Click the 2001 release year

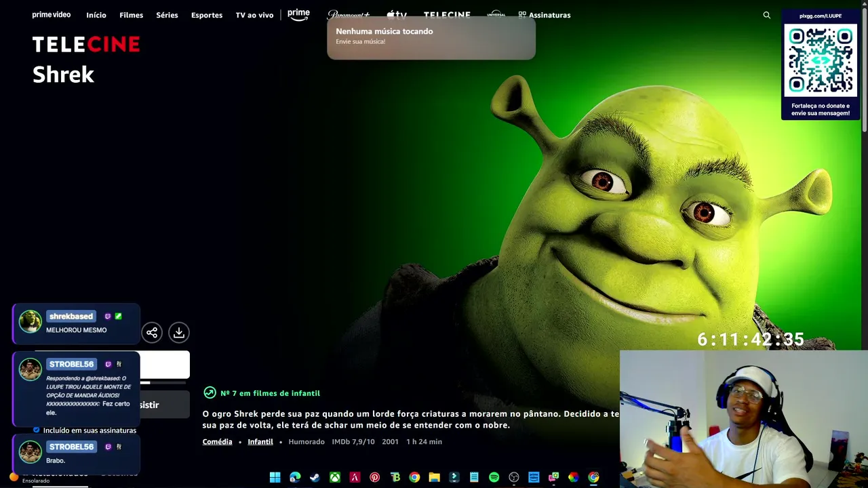(390, 442)
